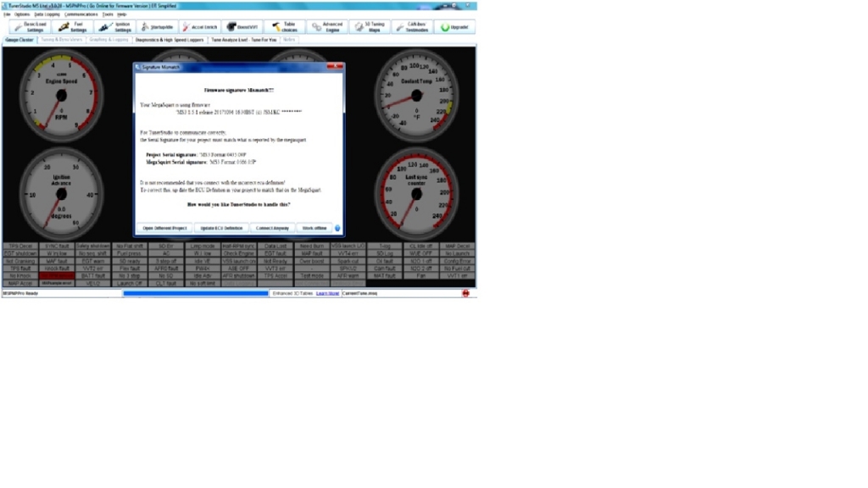This screenshot has height=488, width=868.
Task: Open the Help menu
Action: click(x=122, y=14)
